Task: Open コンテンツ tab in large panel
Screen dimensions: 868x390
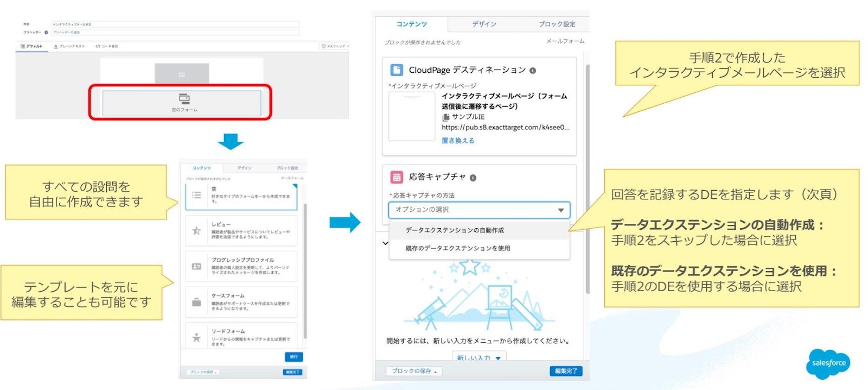Action: pos(411,24)
